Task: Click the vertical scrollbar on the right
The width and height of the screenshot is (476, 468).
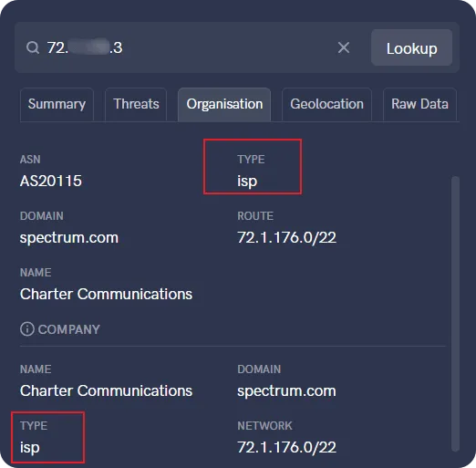Action: point(455,313)
